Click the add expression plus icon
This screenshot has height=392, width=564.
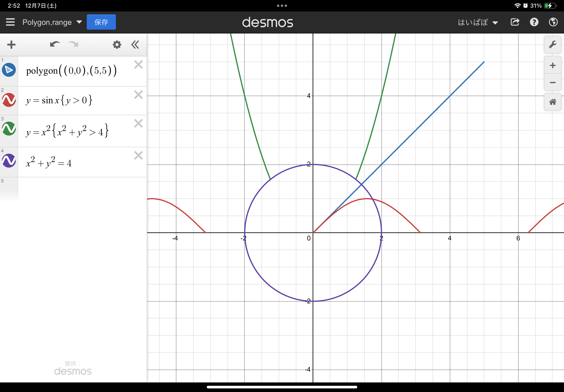11,45
